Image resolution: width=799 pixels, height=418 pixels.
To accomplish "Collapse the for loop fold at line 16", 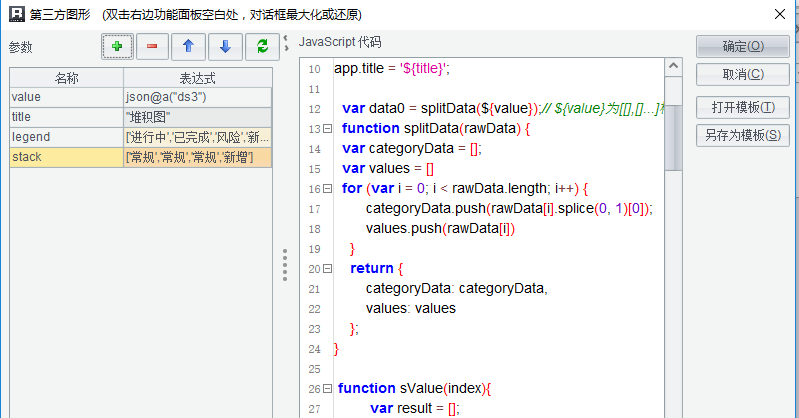I will click(x=328, y=189).
